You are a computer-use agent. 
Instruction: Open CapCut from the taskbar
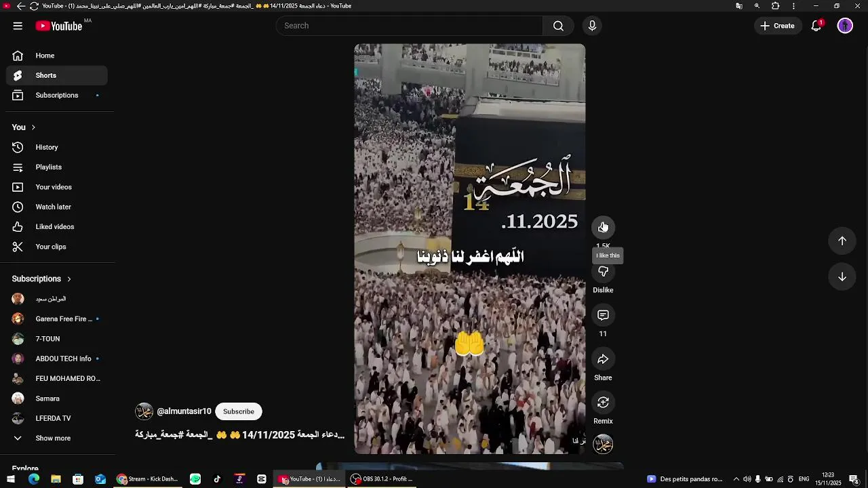[262, 479]
